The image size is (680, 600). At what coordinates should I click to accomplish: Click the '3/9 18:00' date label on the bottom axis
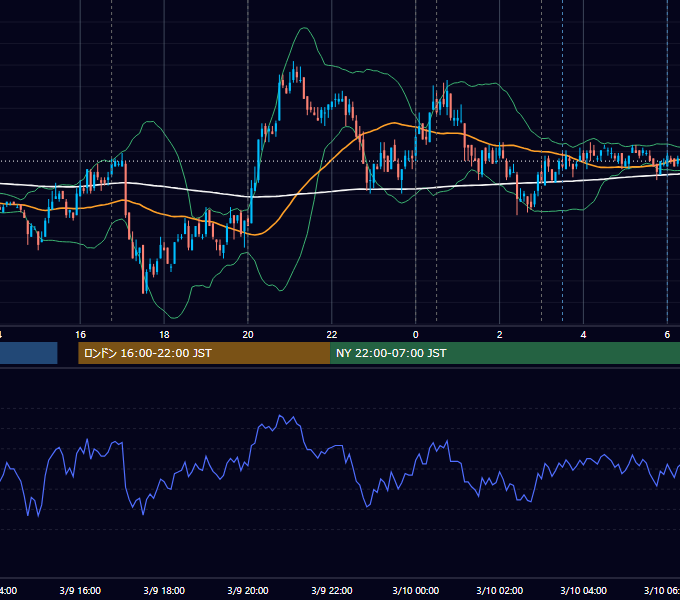click(x=164, y=590)
